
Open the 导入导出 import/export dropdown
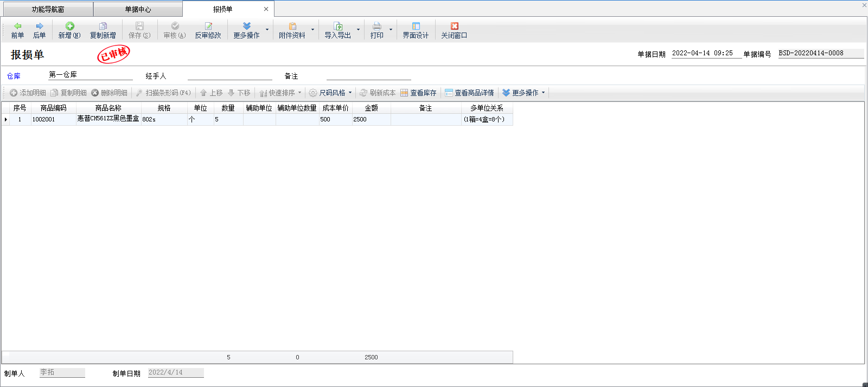pos(358,30)
